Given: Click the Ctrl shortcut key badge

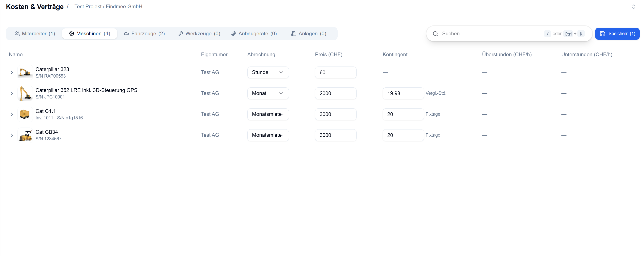Looking at the screenshot, I should pyautogui.click(x=568, y=34).
